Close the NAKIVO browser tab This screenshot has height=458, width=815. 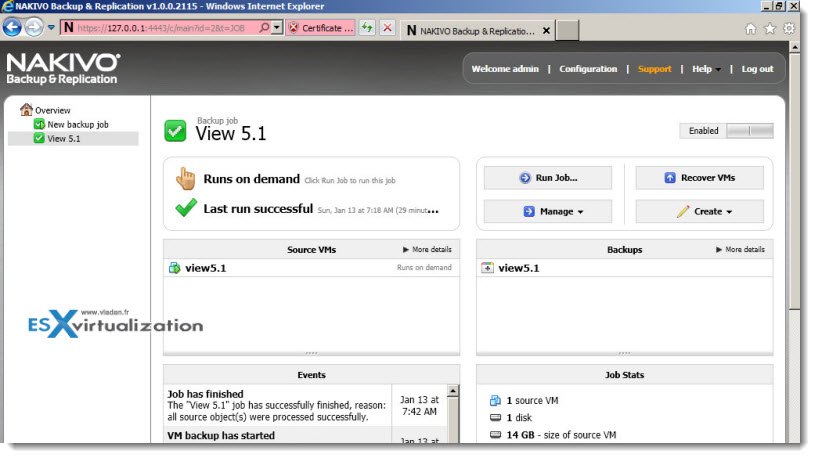point(546,31)
